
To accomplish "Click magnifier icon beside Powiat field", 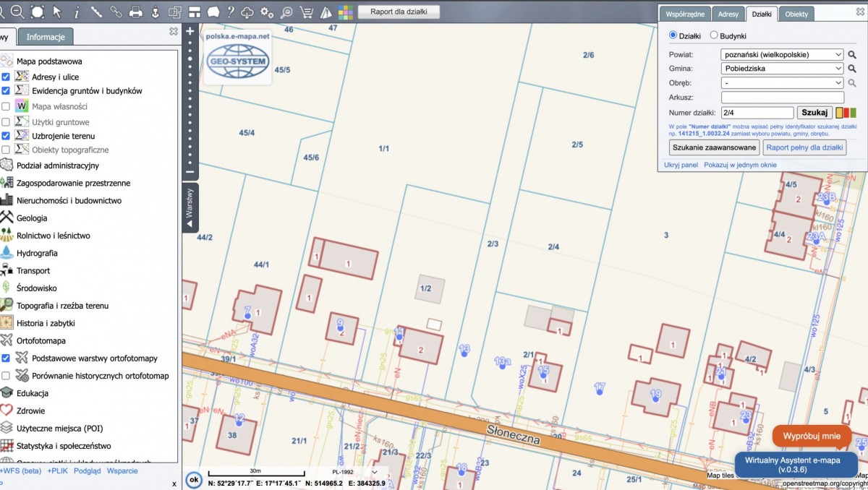I will (x=852, y=55).
